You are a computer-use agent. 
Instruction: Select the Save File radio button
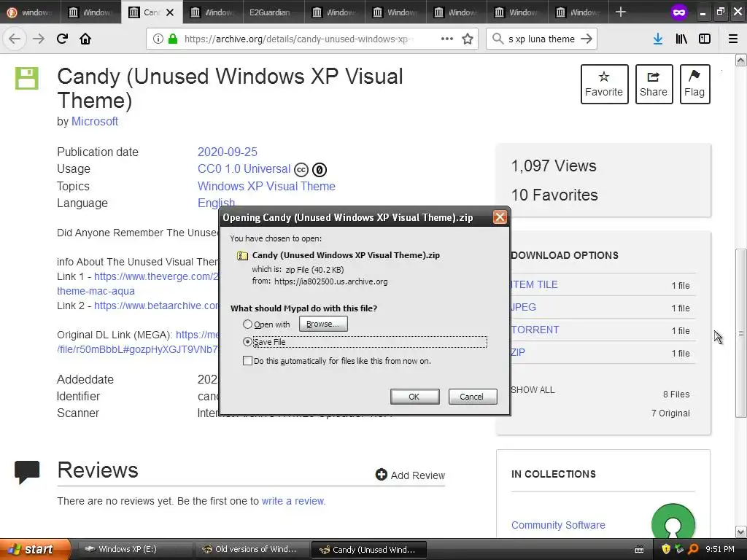pos(247,341)
